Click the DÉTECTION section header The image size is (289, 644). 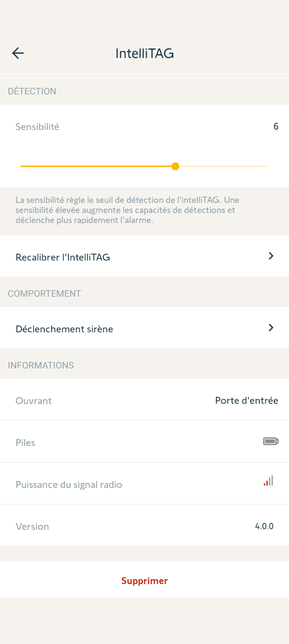point(32,91)
